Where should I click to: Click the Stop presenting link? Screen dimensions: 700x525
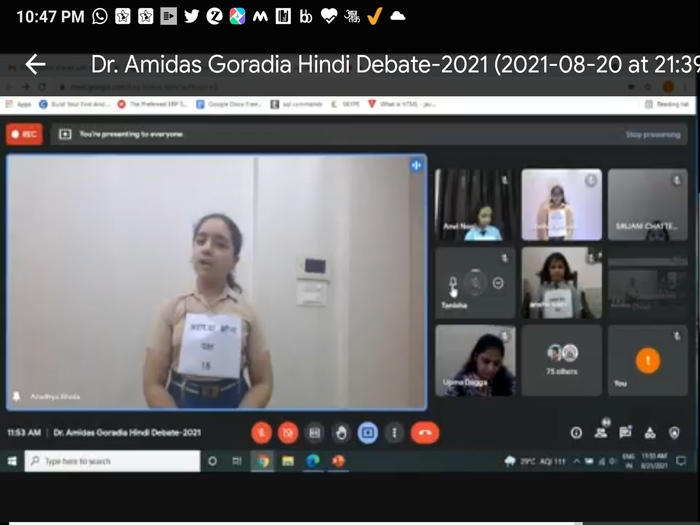tap(653, 134)
